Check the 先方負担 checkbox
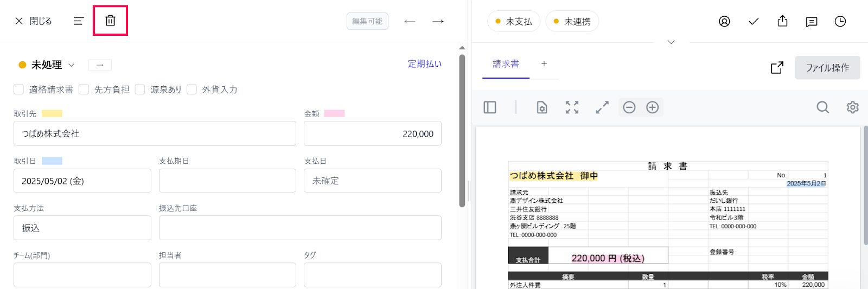The image size is (868, 289). (84, 89)
